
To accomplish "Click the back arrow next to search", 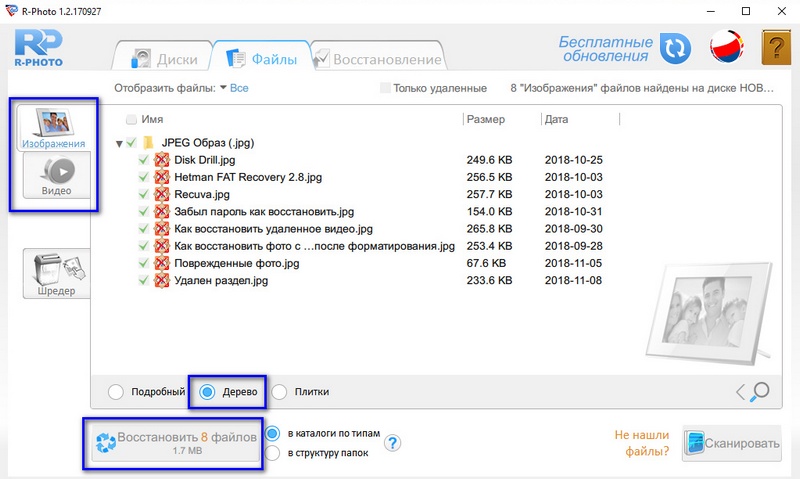I will 740,392.
